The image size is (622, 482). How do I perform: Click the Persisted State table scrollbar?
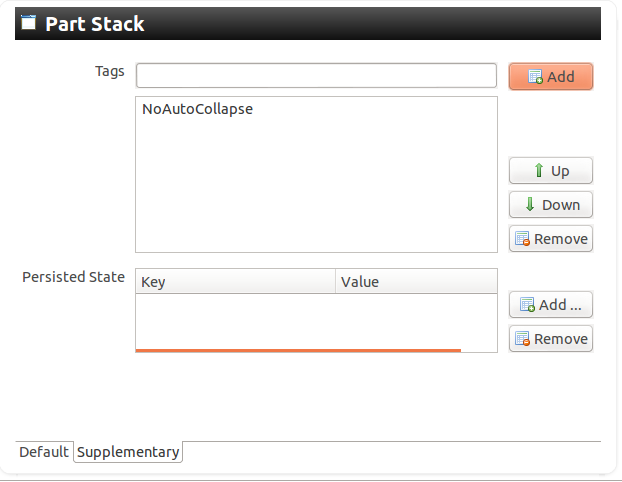[x=298, y=350]
